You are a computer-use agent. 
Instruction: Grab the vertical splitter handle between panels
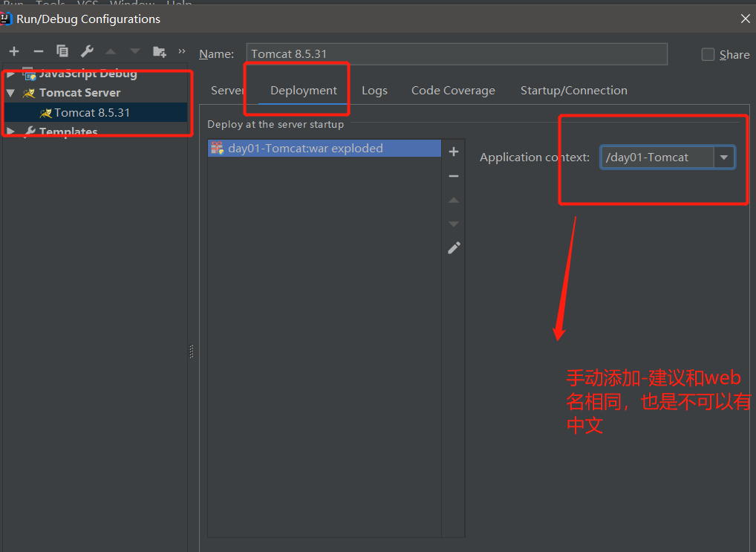coord(192,351)
